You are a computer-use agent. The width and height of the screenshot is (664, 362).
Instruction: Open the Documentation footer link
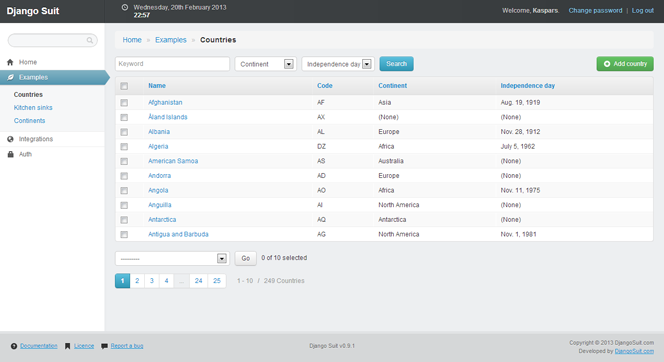coord(39,346)
